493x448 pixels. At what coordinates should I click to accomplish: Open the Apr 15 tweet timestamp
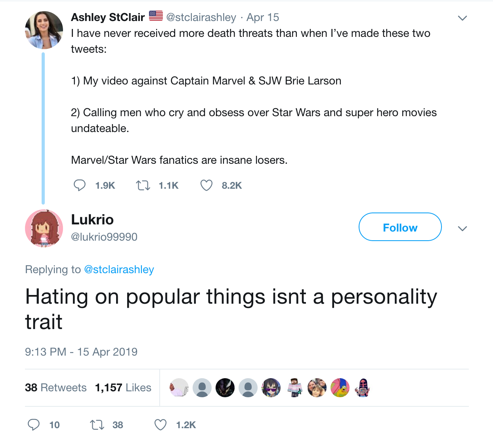[263, 17]
